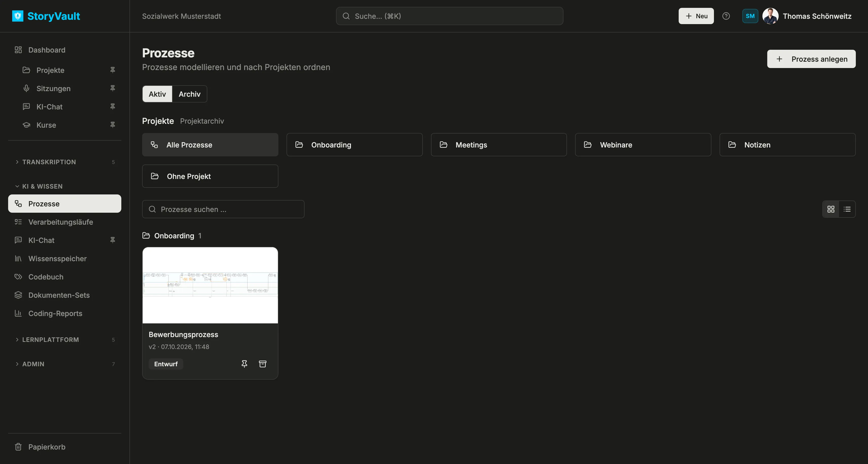Click v2 · 07.10.2026, 11:48 version text
Viewport: 868px width, 464px height.
click(x=179, y=347)
